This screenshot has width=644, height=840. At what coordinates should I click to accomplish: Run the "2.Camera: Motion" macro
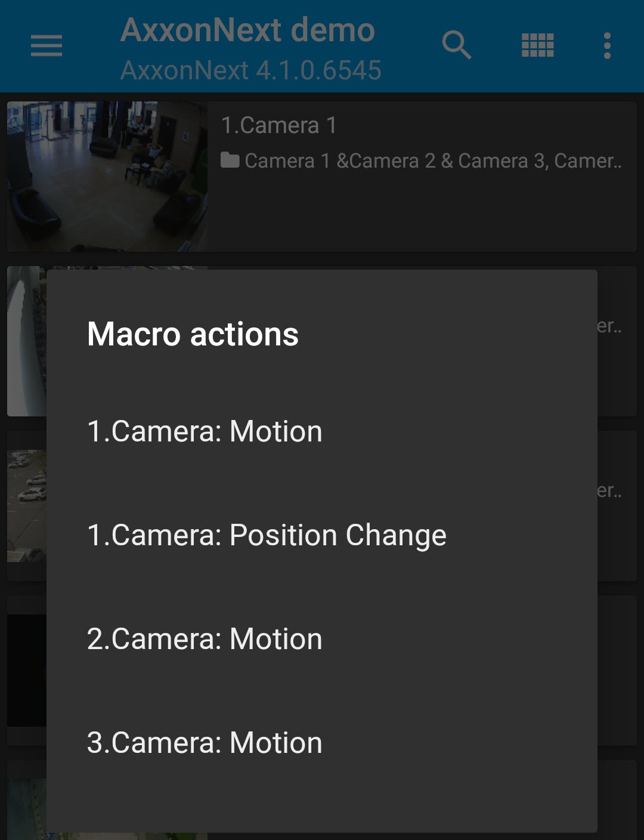[205, 639]
